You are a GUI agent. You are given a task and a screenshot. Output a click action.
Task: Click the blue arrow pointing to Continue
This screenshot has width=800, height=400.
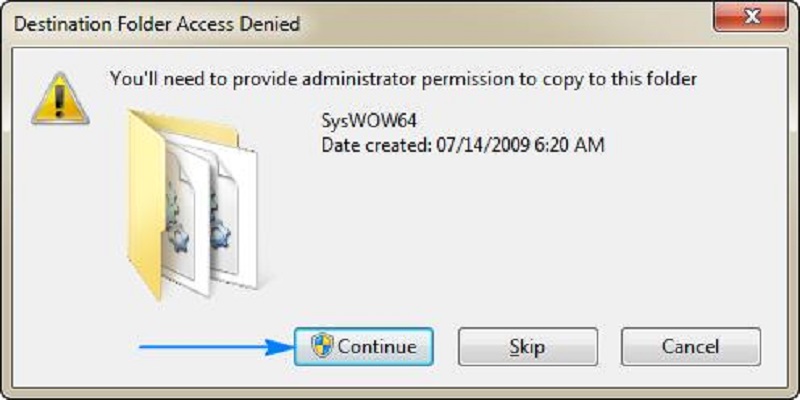click(x=212, y=347)
